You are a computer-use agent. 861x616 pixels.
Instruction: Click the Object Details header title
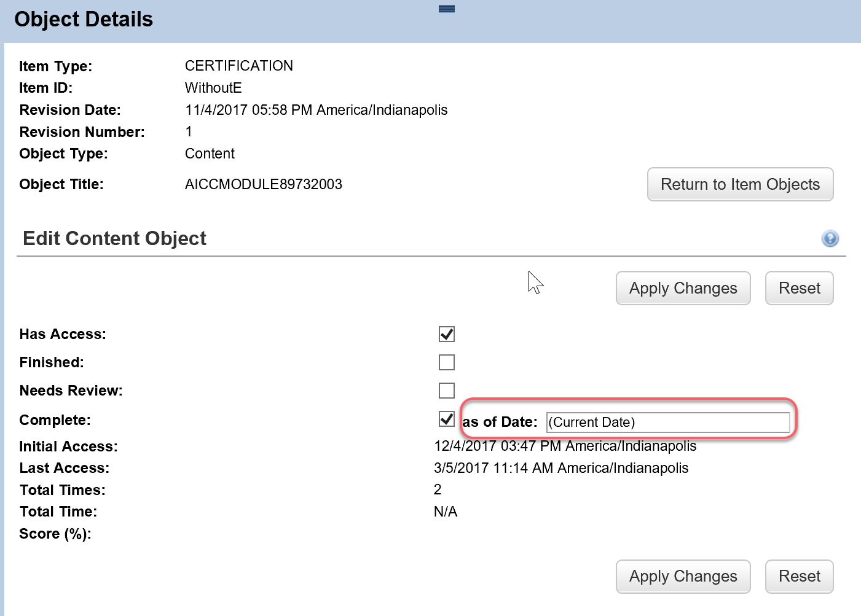coord(84,19)
